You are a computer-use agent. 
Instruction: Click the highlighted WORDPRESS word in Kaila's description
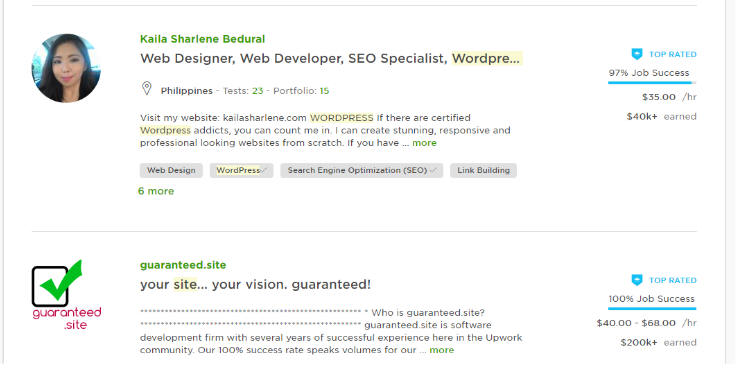point(342,118)
